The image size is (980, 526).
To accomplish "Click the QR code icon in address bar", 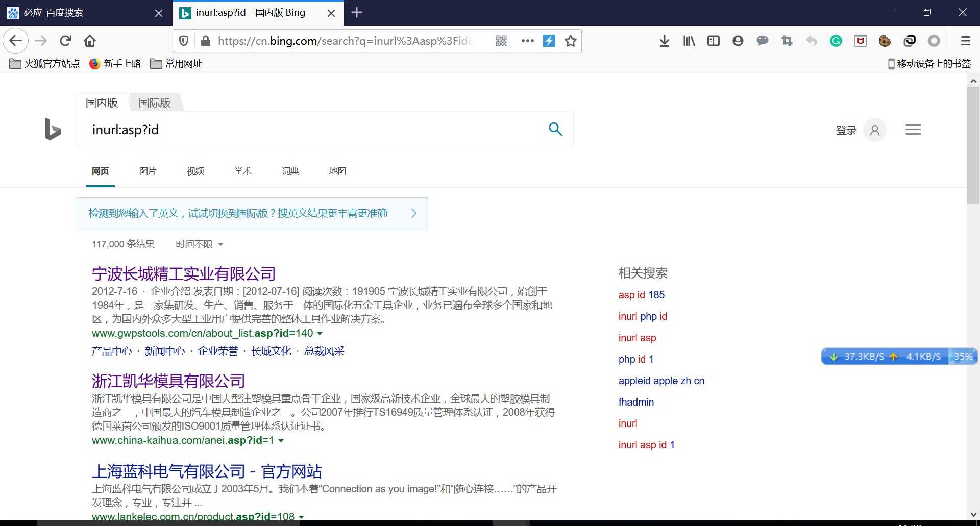I will (501, 41).
